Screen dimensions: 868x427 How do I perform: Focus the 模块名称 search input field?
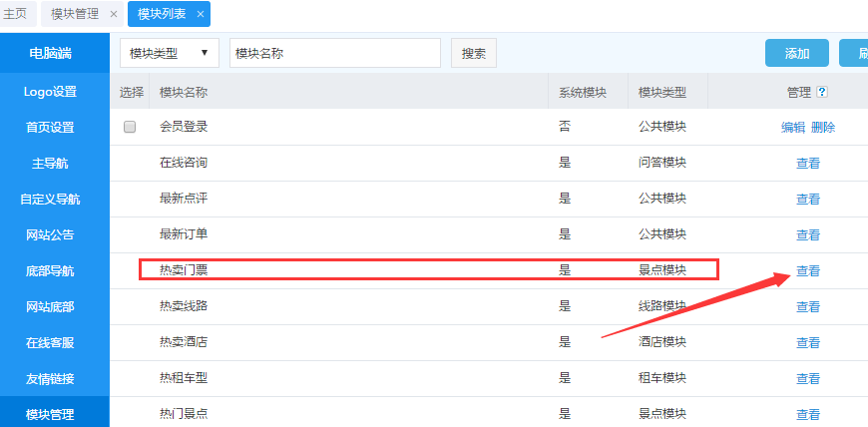coord(334,54)
